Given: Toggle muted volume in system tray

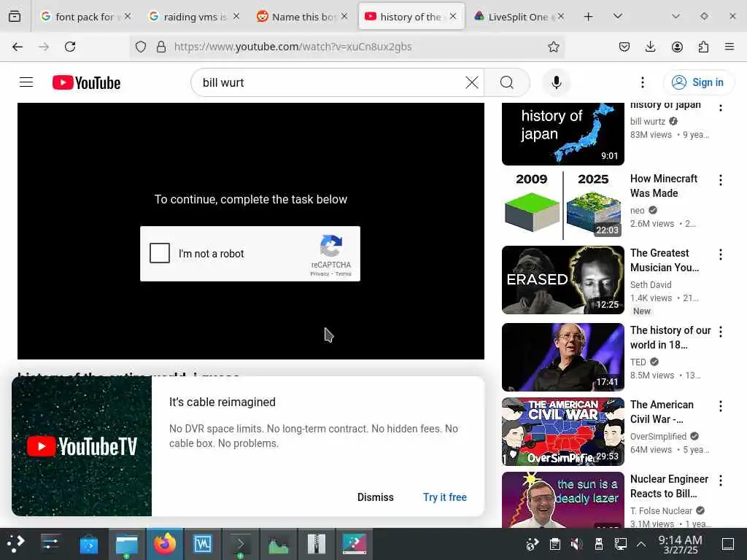Looking at the screenshot, I should pyautogui.click(x=576, y=543).
